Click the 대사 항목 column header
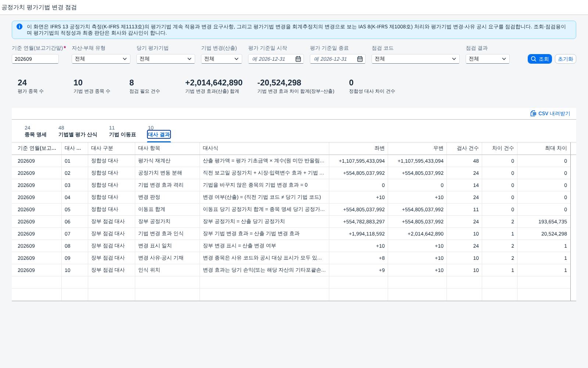The height and width of the screenshot is (368, 588). (167, 148)
